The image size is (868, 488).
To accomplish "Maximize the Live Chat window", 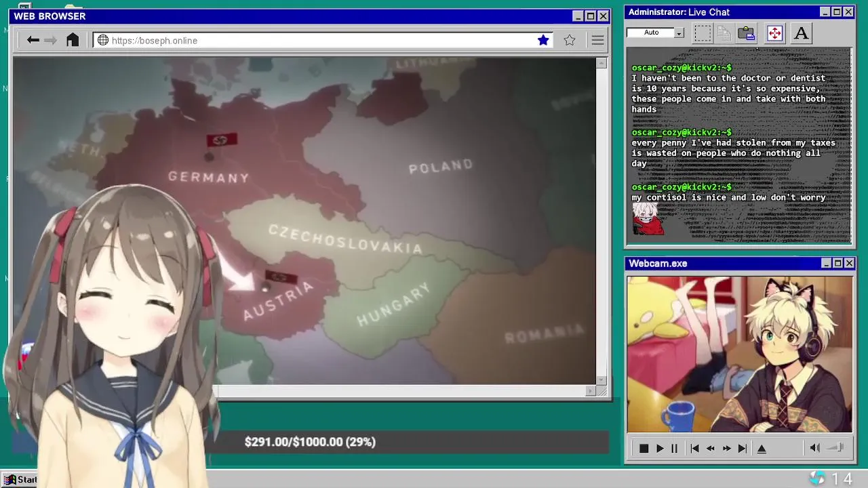I will coord(837,12).
